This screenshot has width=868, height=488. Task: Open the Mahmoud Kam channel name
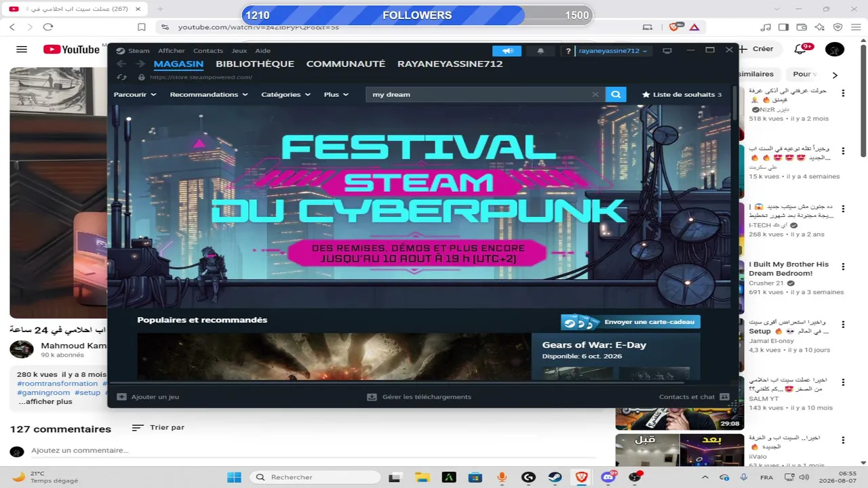click(x=73, y=346)
